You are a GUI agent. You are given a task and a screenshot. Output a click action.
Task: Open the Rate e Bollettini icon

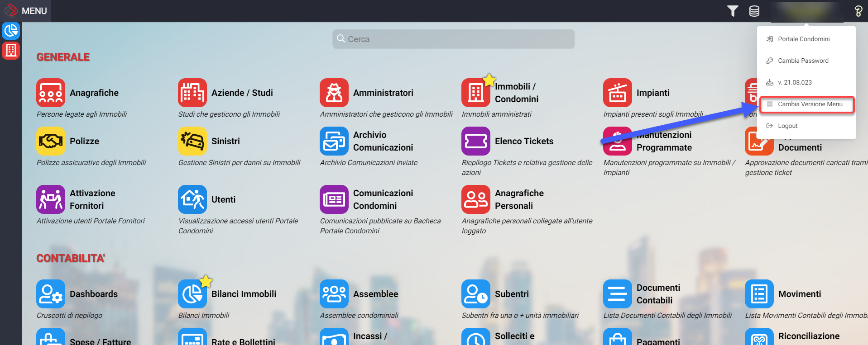click(192, 337)
